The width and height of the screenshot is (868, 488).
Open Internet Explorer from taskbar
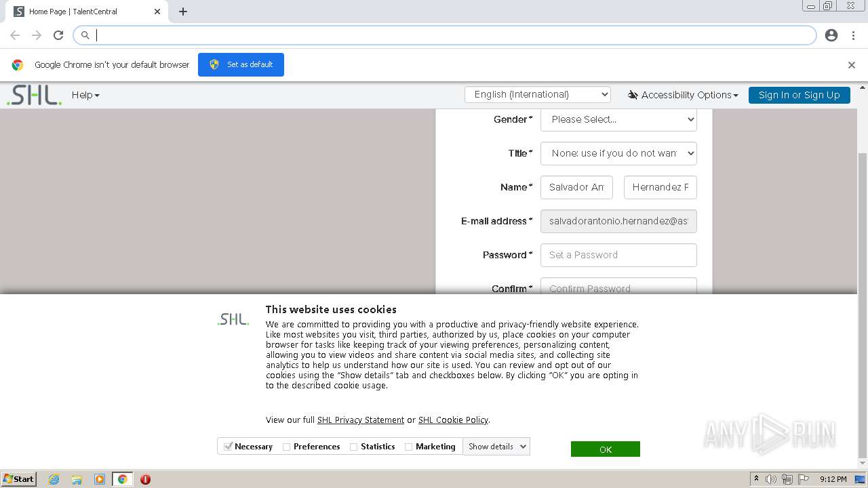point(54,479)
